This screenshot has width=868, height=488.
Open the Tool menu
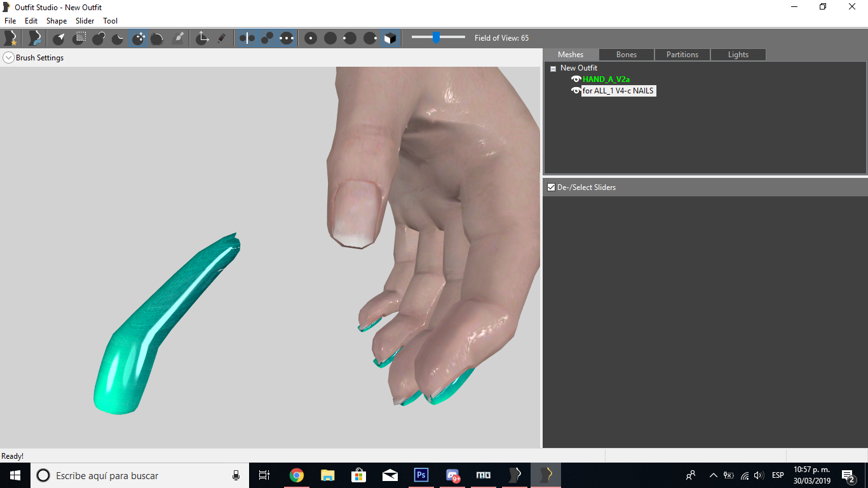tap(111, 21)
